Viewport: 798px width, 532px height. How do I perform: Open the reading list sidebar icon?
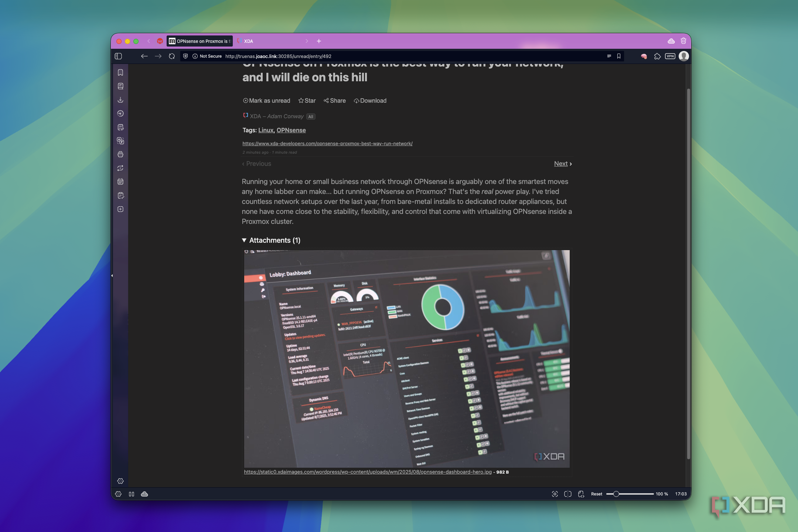[120, 86]
